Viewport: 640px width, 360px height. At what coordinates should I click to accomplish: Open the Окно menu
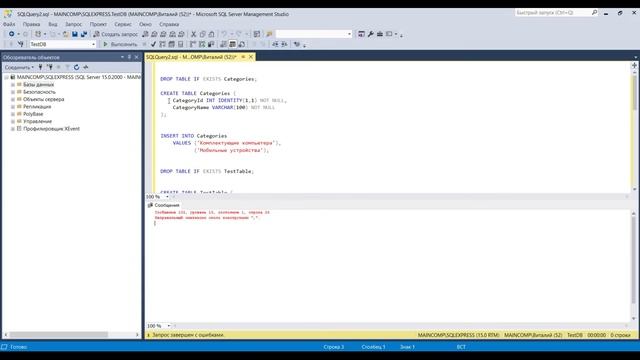point(145,24)
